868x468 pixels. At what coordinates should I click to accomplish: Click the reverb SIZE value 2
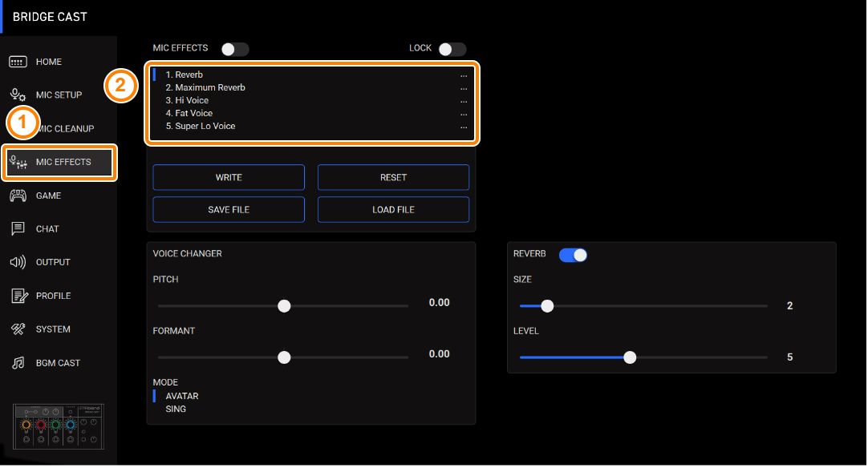tap(790, 306)
